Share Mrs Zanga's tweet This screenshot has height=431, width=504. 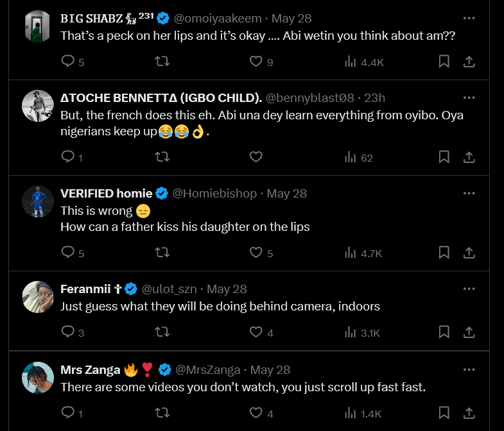click(x=469, y=413)
